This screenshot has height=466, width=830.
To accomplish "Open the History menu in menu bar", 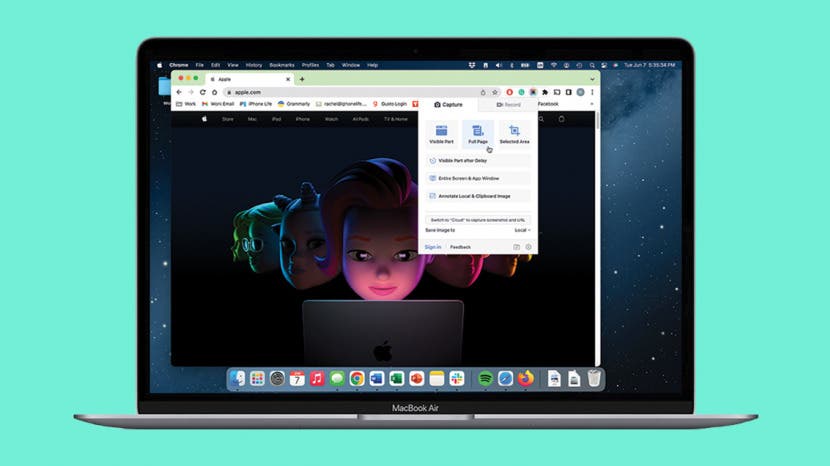I will (254, 65).
